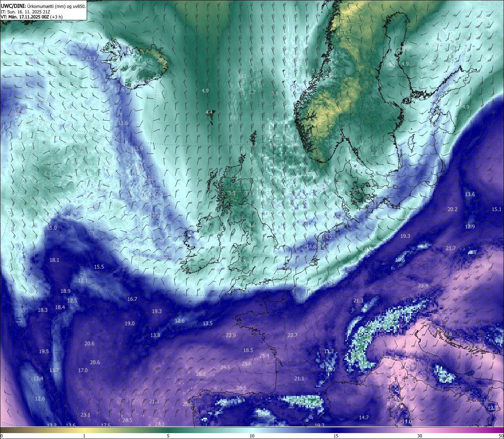Click the 18.4 value over the Atlantic
Image resolution: width=504 pixels, height=439 pixels.
[60, 307]
